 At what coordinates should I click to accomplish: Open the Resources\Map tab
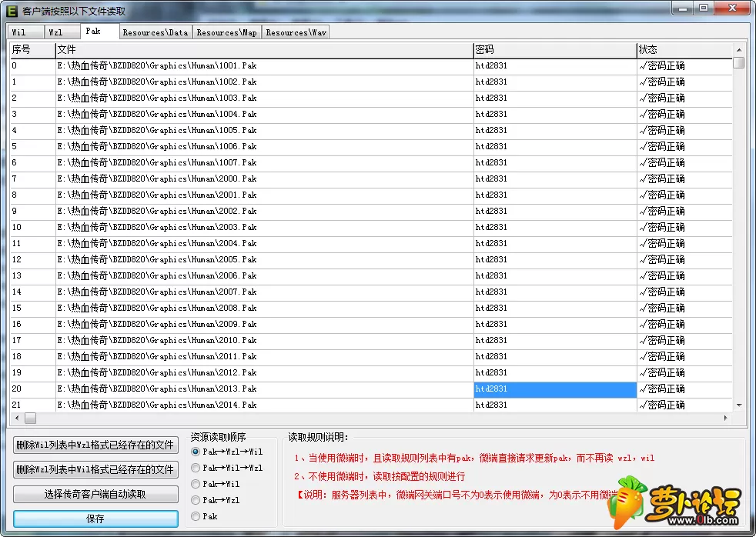pos(226,32)
